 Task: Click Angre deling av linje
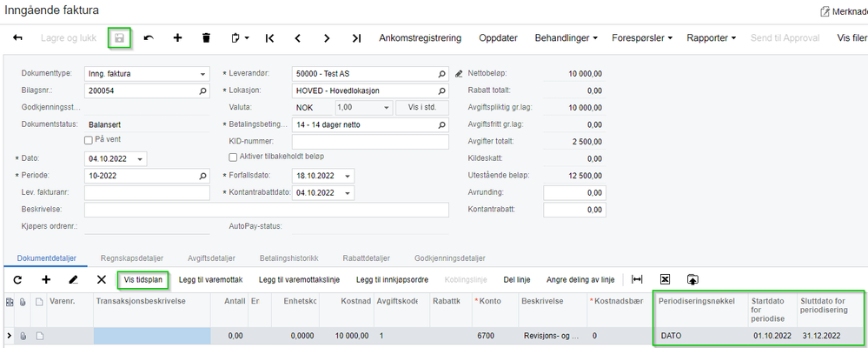580,280
